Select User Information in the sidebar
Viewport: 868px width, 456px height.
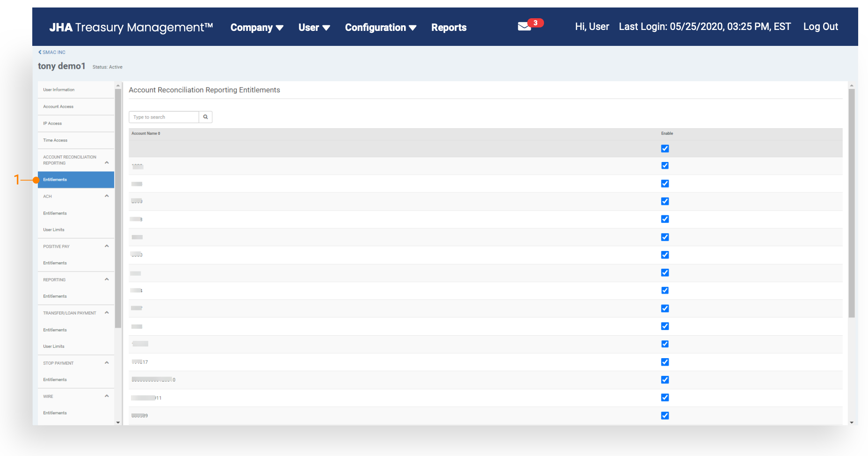click(59, 90)
